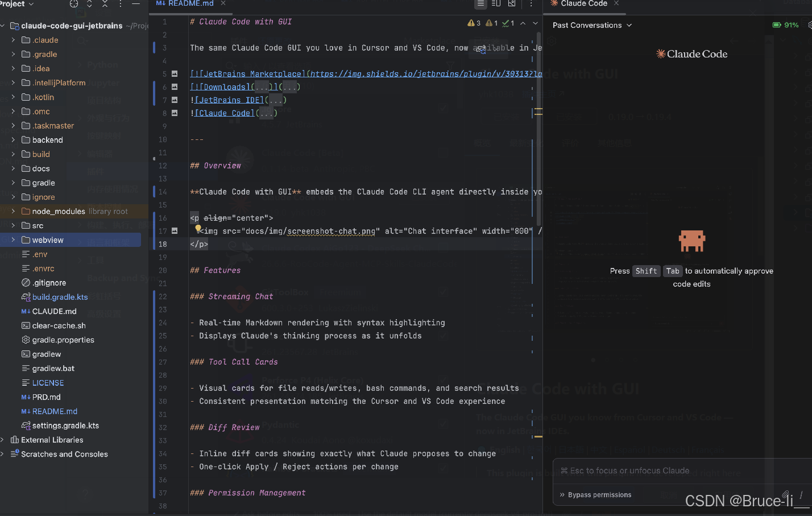This screenshot has width=812, height=516.
Task: Open gradlew.bat file in tree
Action: point(53,368)
